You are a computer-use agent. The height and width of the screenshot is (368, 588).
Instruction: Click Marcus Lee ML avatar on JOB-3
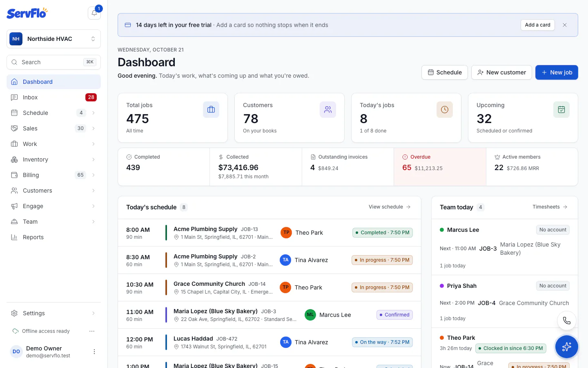click(x=310, y=315)
